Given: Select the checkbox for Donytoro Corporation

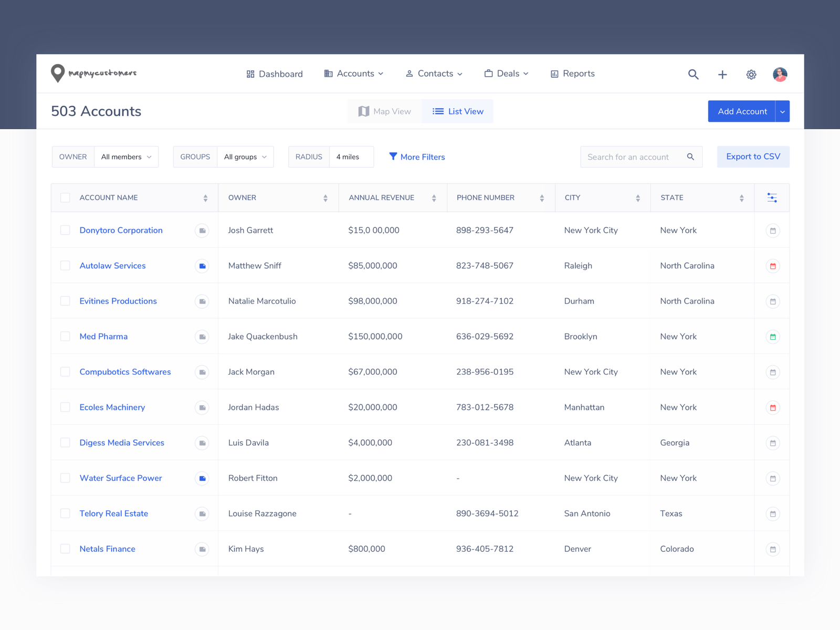Looking at the screenshot, I should (65, 230).
